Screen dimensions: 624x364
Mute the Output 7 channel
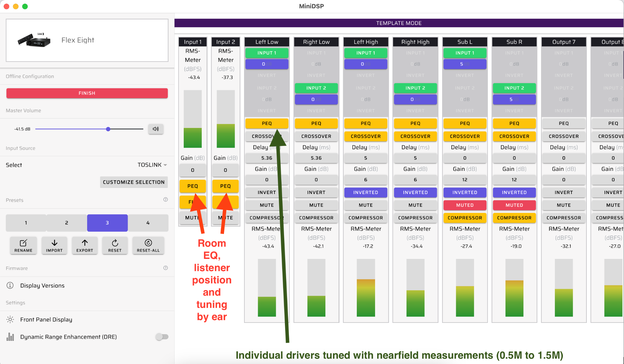click(x=564, y=205)
